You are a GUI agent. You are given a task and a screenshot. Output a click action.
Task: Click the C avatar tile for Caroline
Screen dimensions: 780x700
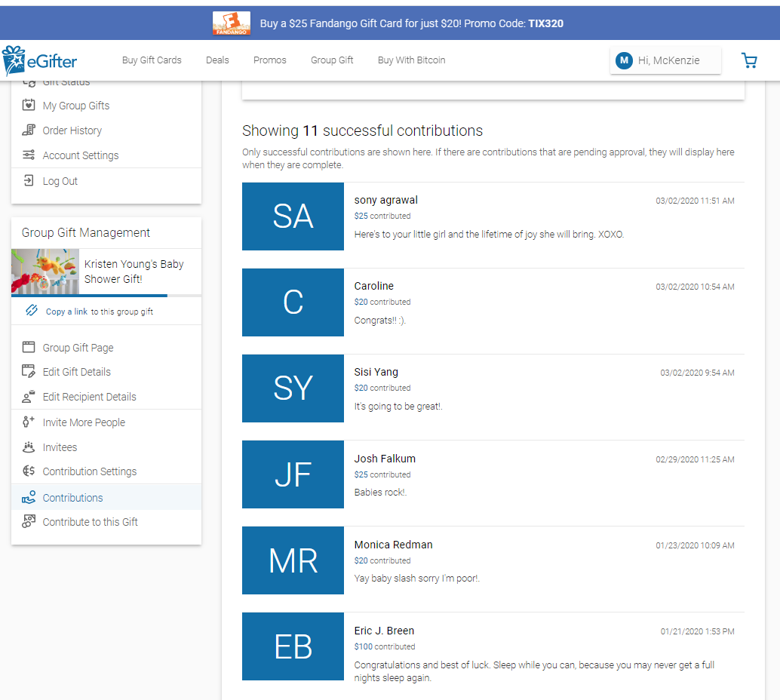(x=293, y=302)
